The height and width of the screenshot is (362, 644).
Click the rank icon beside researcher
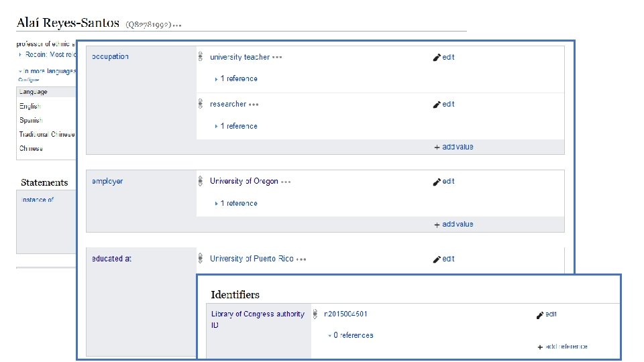(200, 104)
